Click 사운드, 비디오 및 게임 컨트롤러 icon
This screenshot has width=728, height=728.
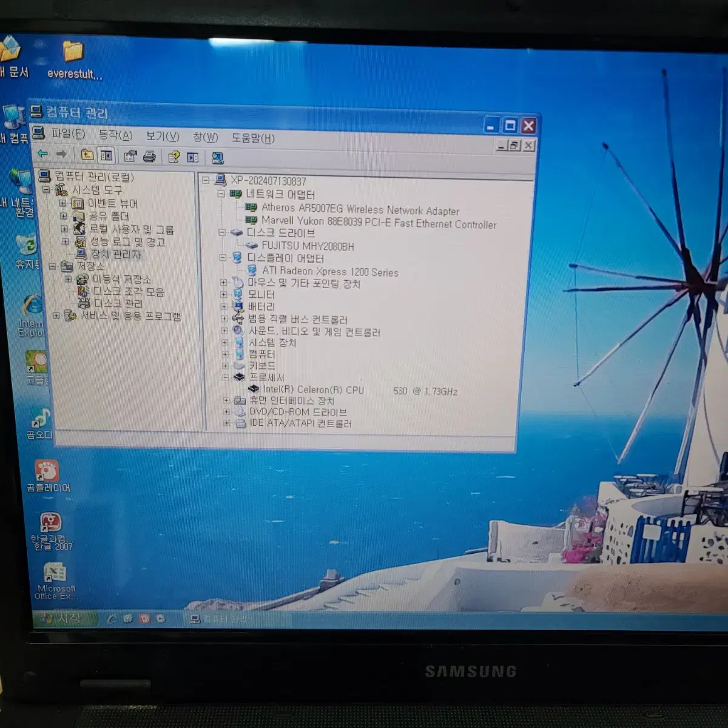239,331
